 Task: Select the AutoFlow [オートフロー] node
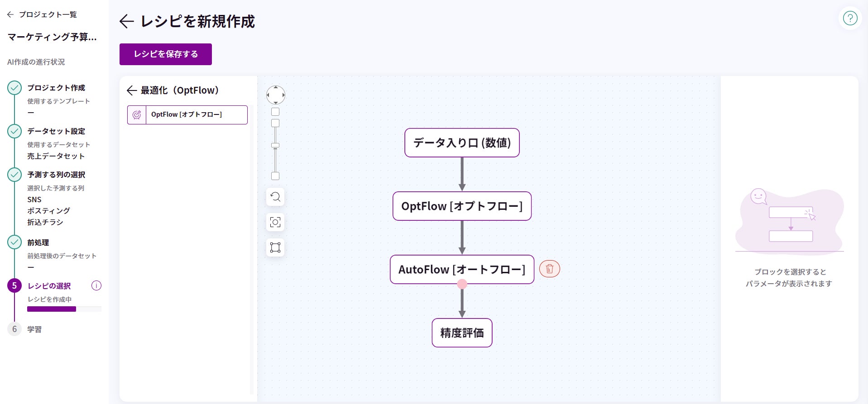(x=462, y=270)
